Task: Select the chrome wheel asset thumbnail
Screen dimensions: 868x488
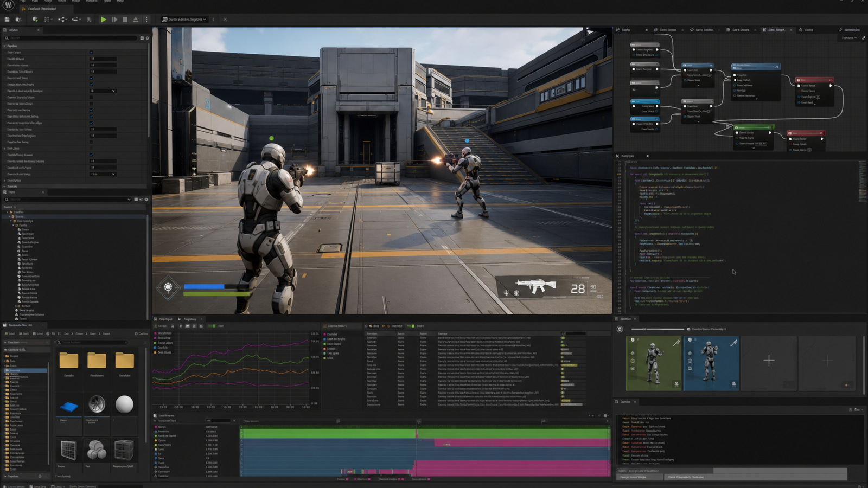Action: pyautogui.click(x=97, y=404)
